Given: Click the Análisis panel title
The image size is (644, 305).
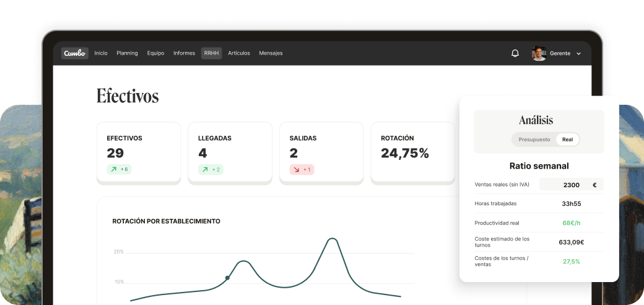Looking at the screenshot, I should click(536, 120).
